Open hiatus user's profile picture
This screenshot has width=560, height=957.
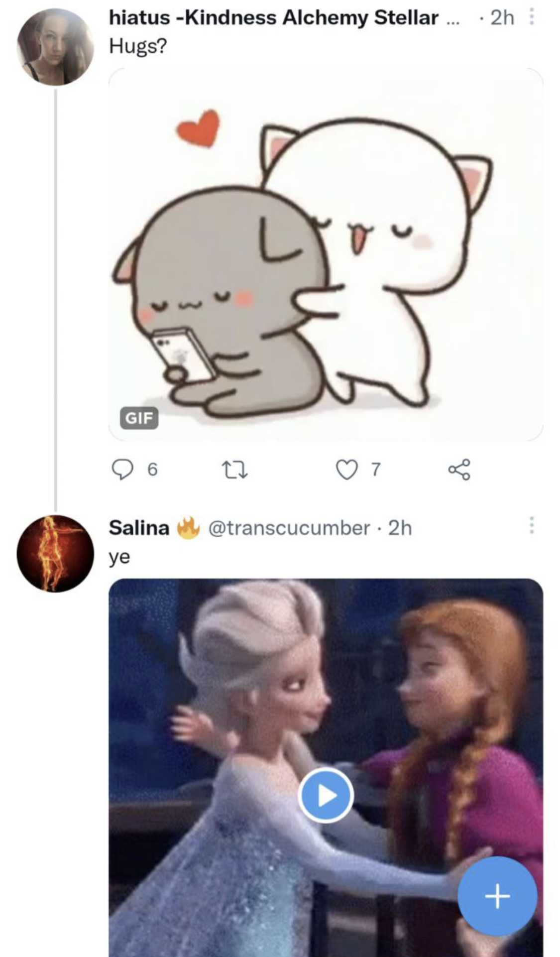pyautogui.click(x=55, y=47)
